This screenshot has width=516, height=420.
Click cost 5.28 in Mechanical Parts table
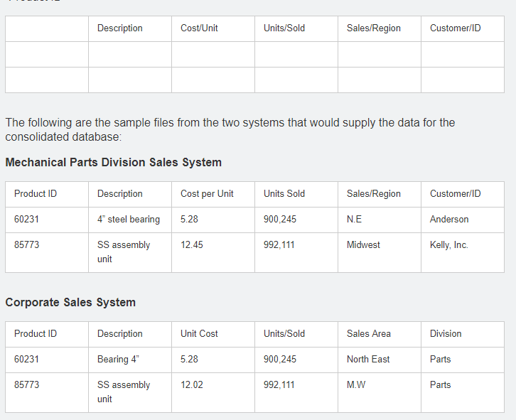coord(189,220)
